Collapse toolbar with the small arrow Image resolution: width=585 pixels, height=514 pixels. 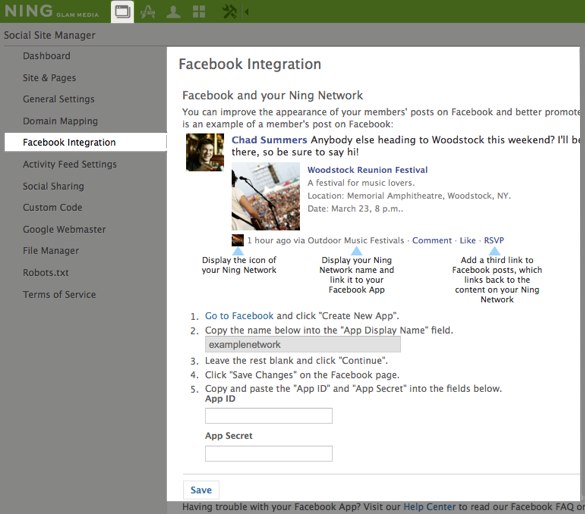247,12
